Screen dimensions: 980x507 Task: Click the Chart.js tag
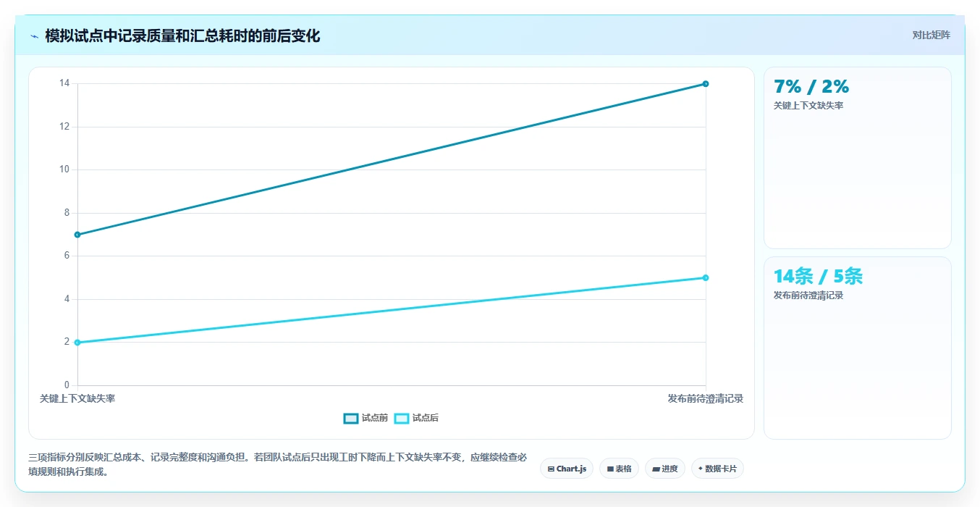coord(567,469)
